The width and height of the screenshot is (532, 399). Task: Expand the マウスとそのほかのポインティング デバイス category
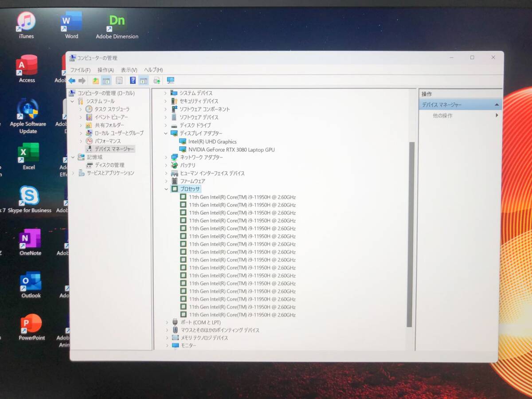coord(167,330)
